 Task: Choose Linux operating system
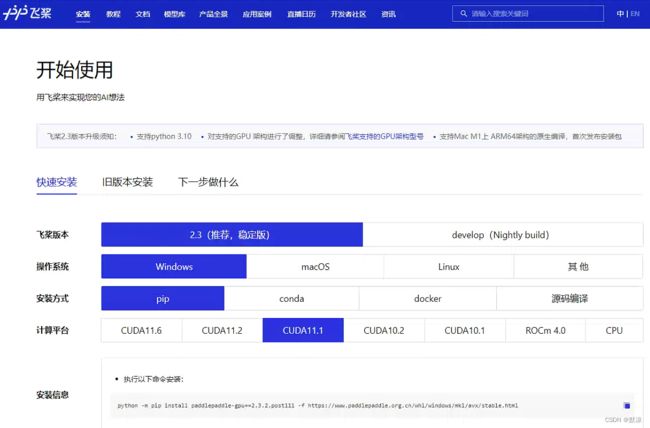tap(449, 267)
